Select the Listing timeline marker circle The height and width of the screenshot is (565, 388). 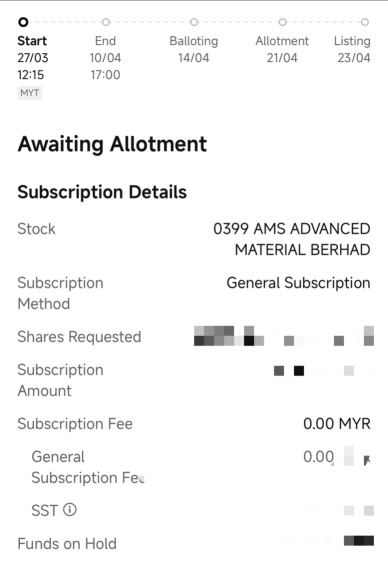click(x=365, y=22)
